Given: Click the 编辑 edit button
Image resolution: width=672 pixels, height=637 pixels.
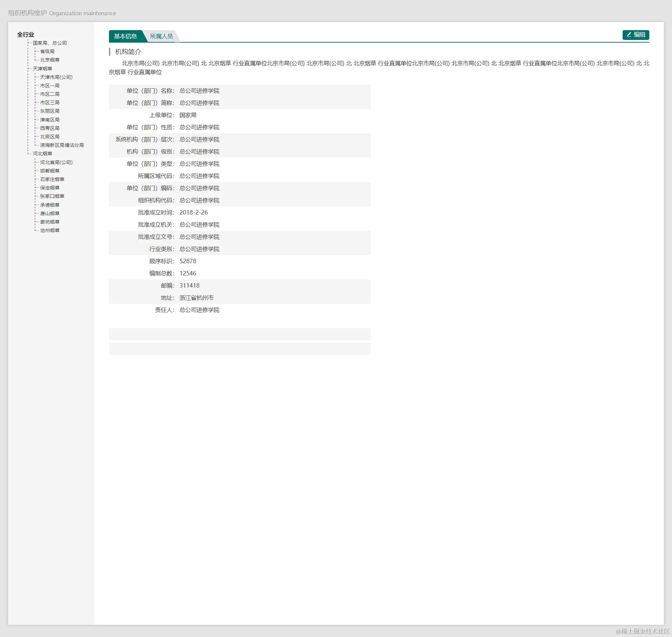Looking at the screenshot, I should tap(635, 35).
